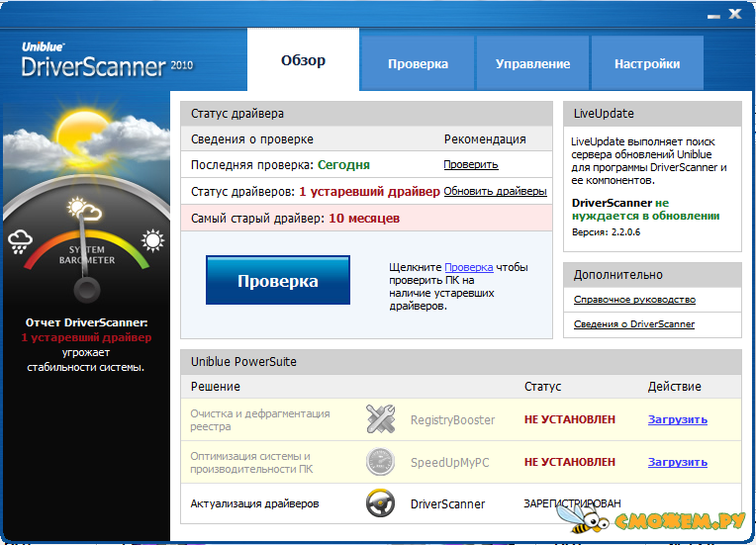The height and width of the screenshot is (545, 756).
Task: Click the 'Сведения о проверке' header
Action: tap(252, 139)
